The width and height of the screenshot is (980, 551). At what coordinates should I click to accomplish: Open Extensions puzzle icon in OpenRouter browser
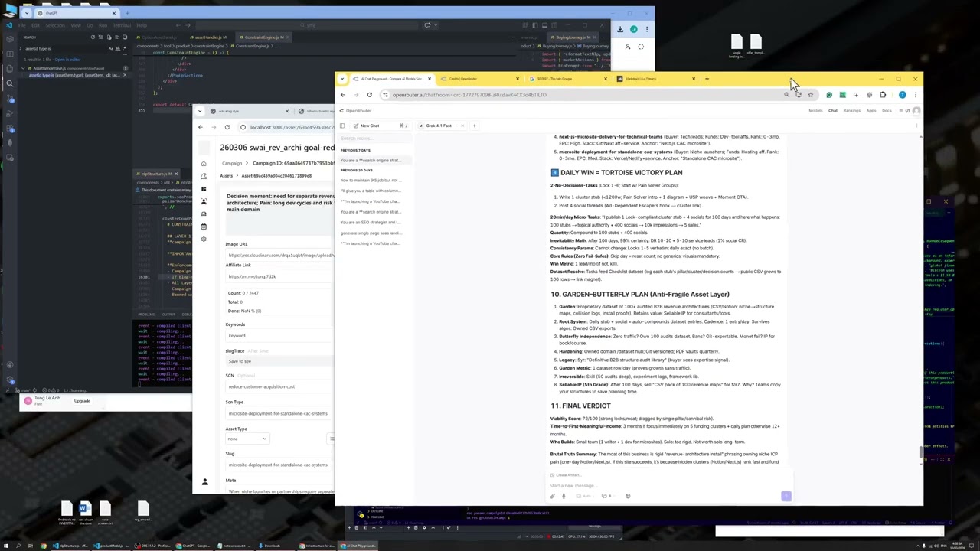(x=883, y=95)
